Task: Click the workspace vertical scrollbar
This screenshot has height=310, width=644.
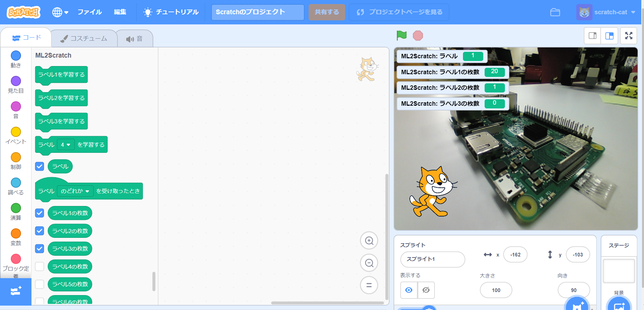Action: tap(386, 237)
